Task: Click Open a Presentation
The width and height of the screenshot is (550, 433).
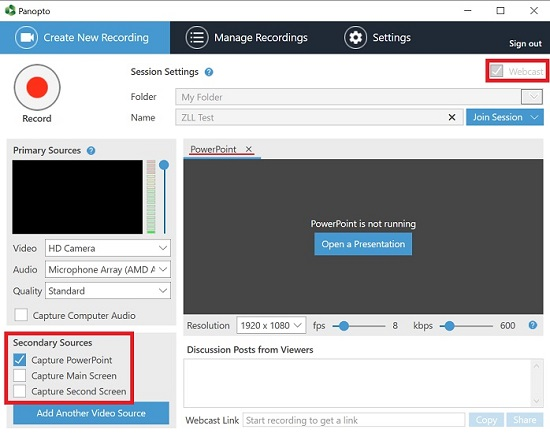Action: click(363, 244)
